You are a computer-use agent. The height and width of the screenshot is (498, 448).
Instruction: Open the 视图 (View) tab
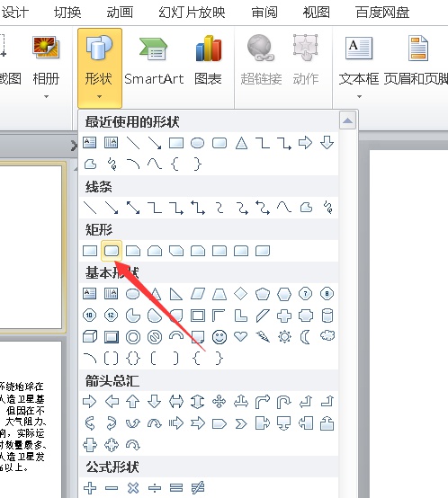click(316, 13)
